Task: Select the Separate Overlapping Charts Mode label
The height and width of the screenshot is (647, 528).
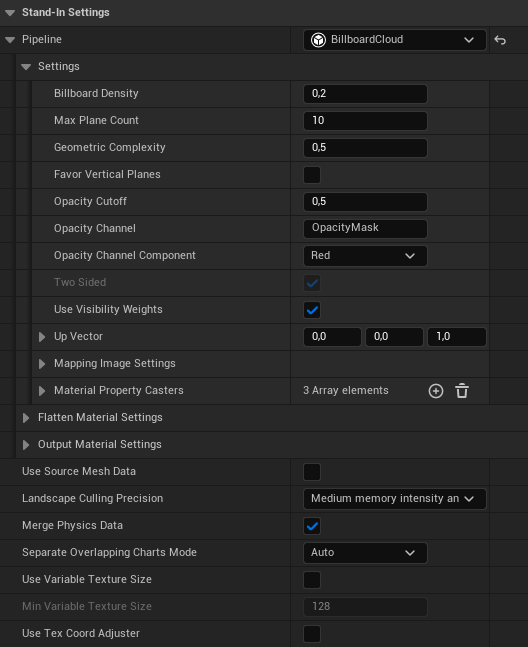Action: (109, 553)
